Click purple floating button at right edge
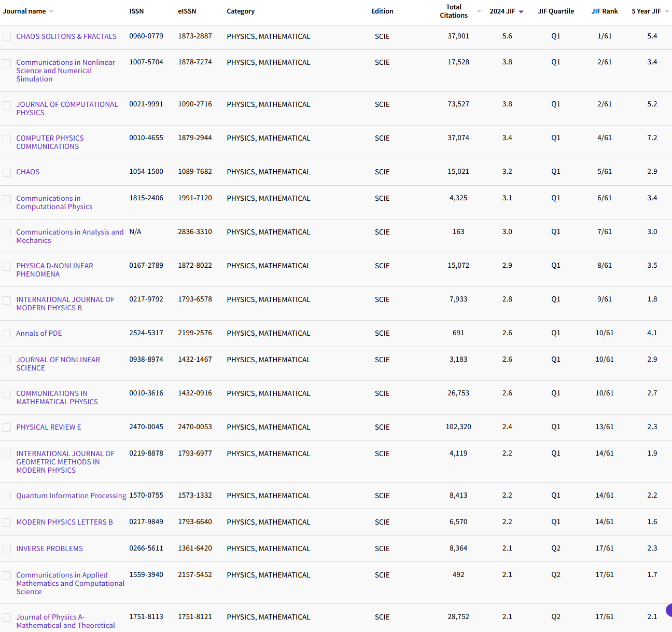672x632 pixels. [x=669, y=610]
